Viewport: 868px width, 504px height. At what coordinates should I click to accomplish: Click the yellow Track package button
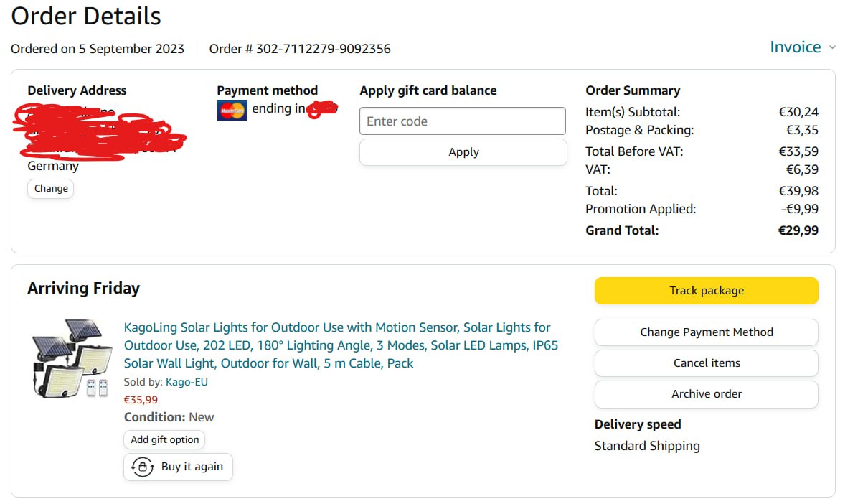tap(706, 291)
